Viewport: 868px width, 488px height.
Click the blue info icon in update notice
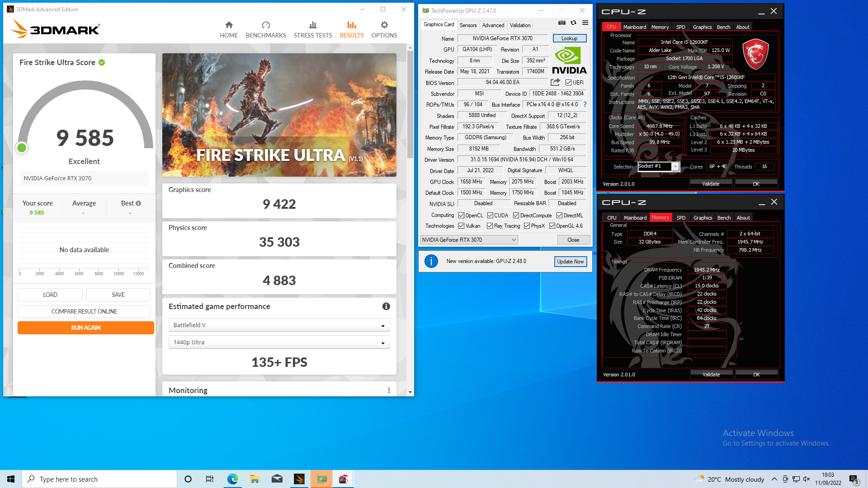point(431,261)
